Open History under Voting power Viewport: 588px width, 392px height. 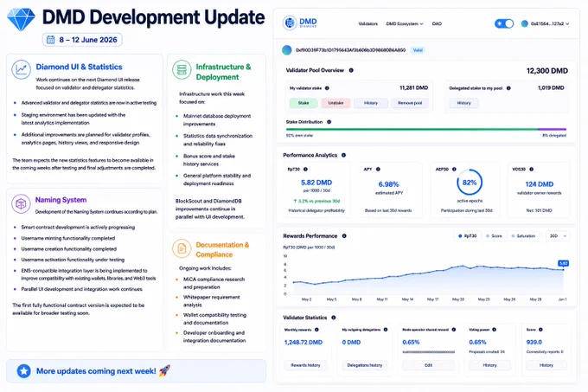point(489,365)
